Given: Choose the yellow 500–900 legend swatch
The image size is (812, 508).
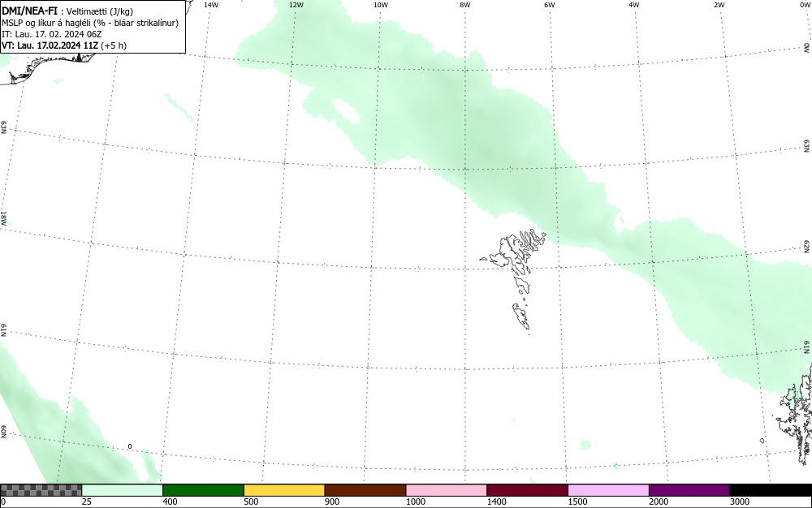Looking at the screenshot, I should (x=284, y=490).
